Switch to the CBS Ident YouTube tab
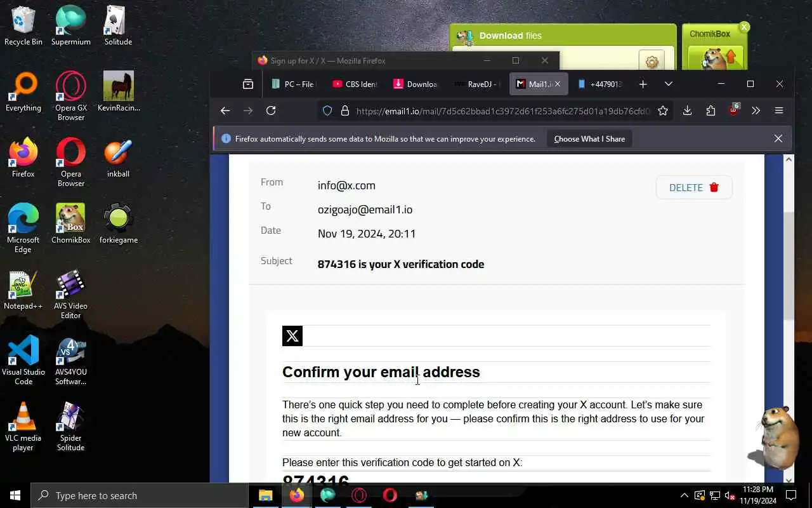The height and width of the screenshot is (508, 812). (355, 84)
